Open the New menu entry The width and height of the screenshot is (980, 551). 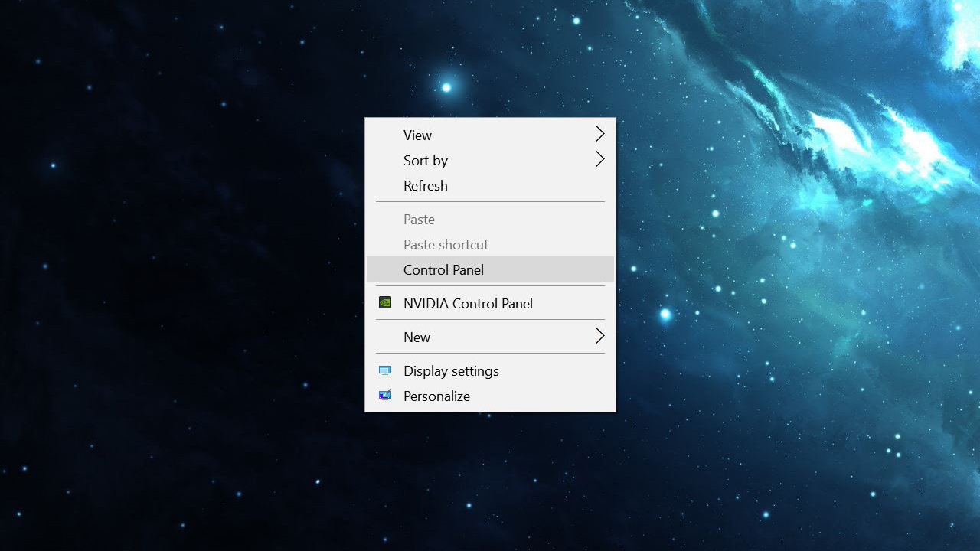pos(490,337)
